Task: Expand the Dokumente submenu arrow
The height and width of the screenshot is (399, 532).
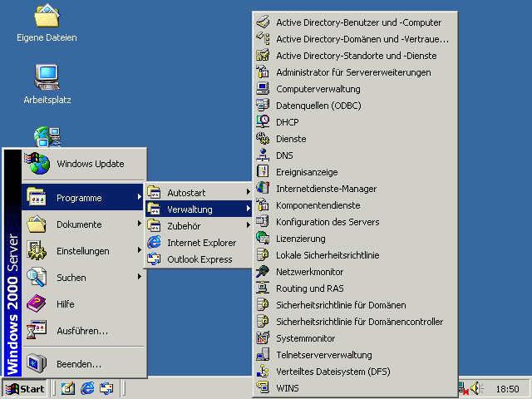Action: coord(139,224)
